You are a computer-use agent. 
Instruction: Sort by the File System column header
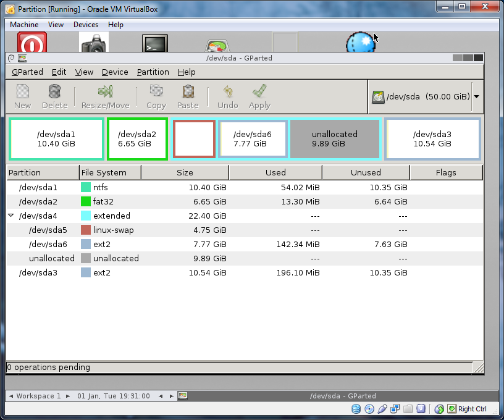pos(110,172)
